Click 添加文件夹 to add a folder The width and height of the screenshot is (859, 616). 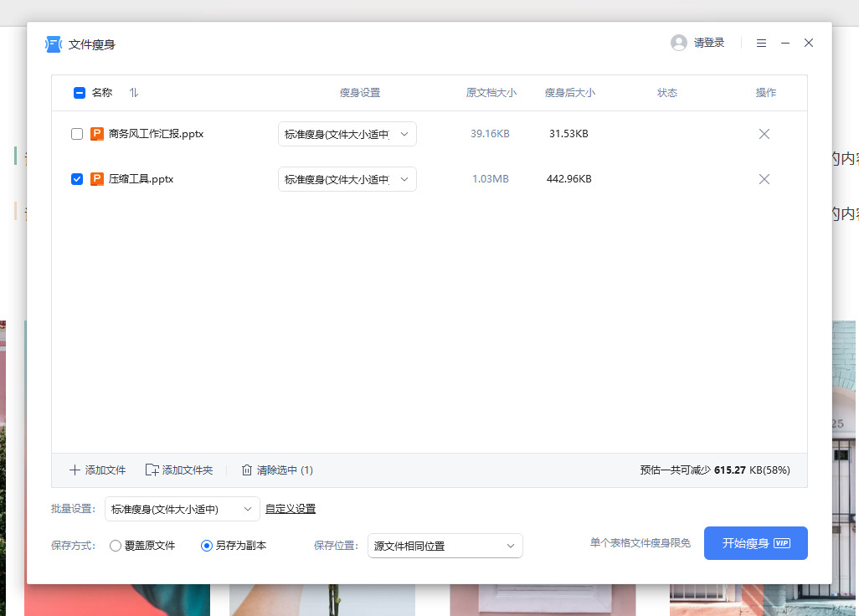(x=178, y=470)
